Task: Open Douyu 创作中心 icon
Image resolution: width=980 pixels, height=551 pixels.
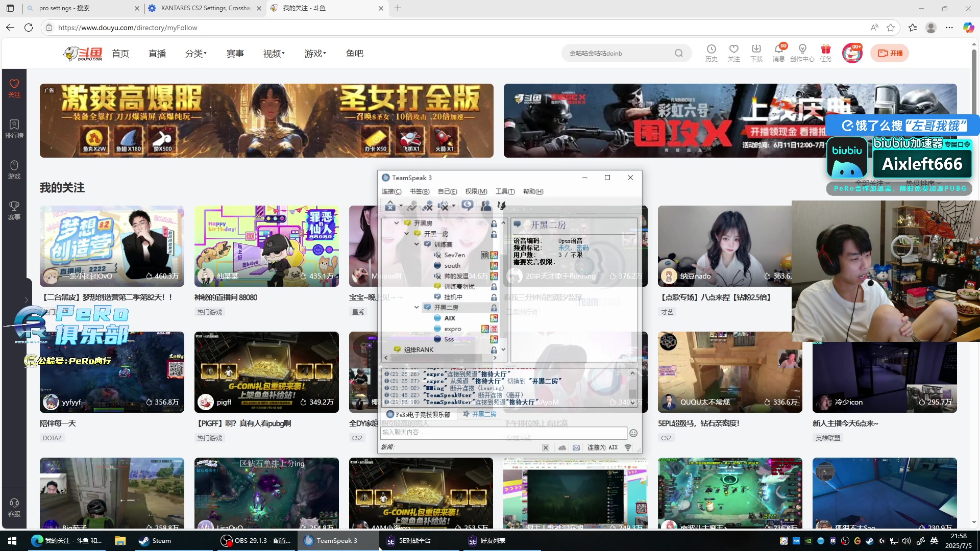Action: (x=802, y=53)
